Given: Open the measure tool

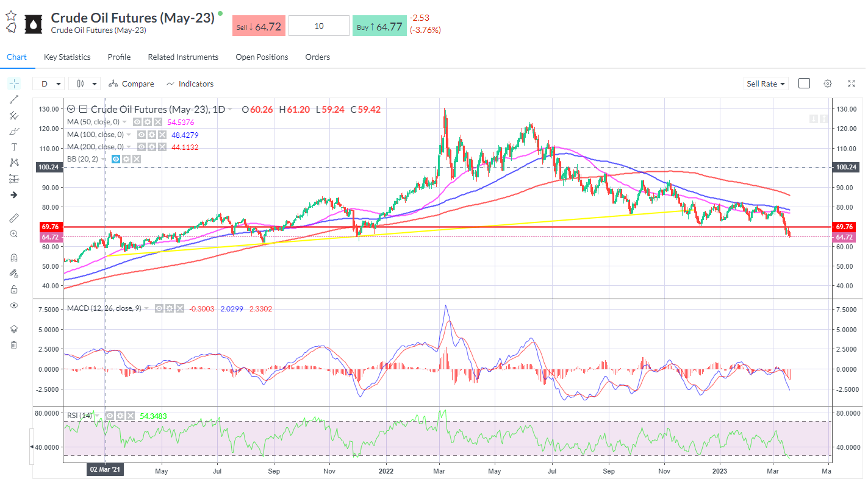Looking at the screenshot, I should click(13, 217).
